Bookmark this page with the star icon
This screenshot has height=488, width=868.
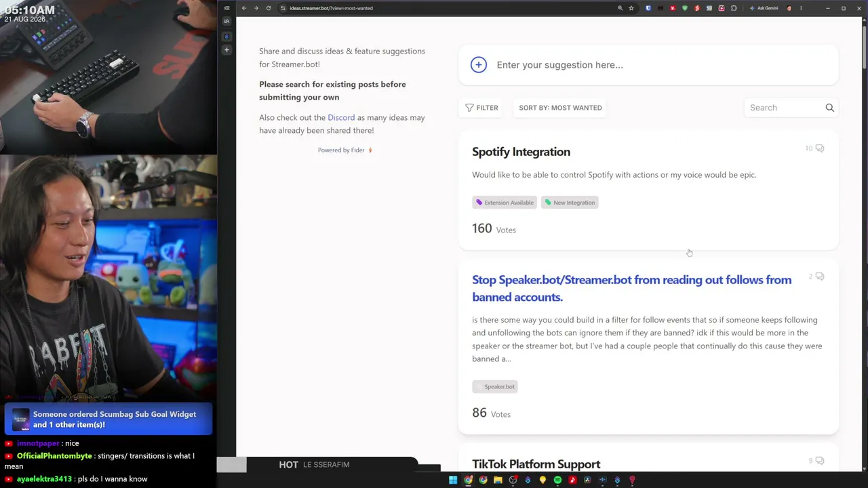point(631,8)
